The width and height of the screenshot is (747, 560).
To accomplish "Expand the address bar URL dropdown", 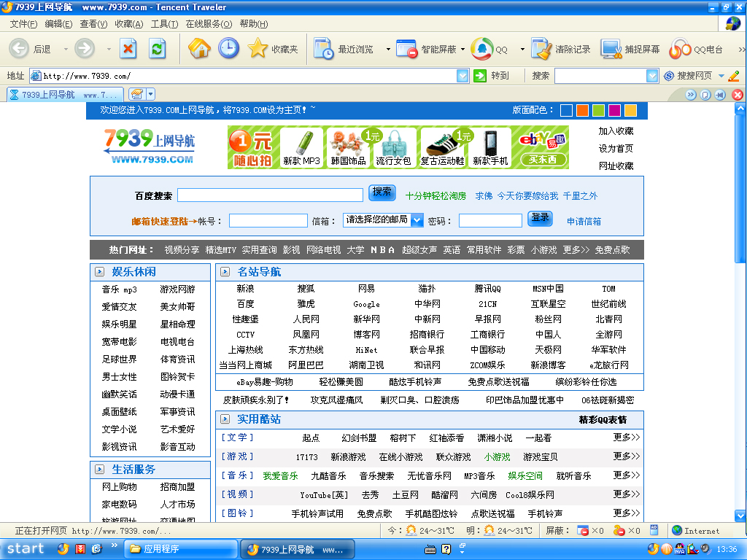I will point(462,76).
